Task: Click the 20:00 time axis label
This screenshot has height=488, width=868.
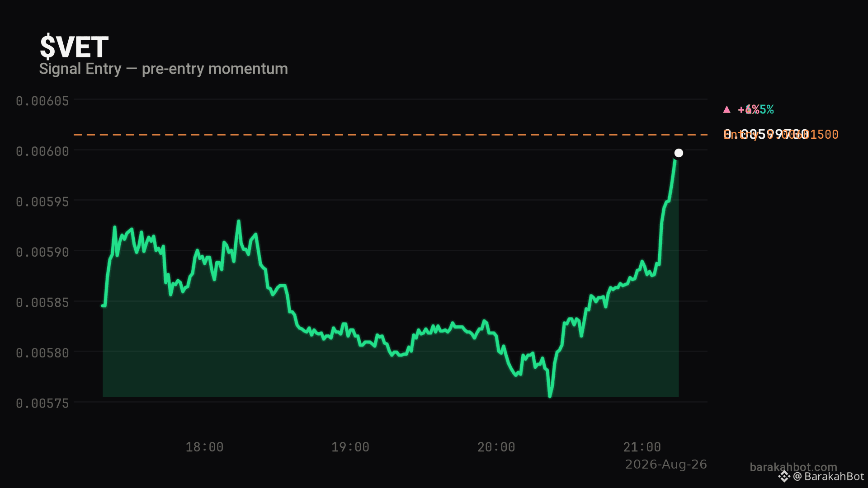Action: click(x=496, y=447)
